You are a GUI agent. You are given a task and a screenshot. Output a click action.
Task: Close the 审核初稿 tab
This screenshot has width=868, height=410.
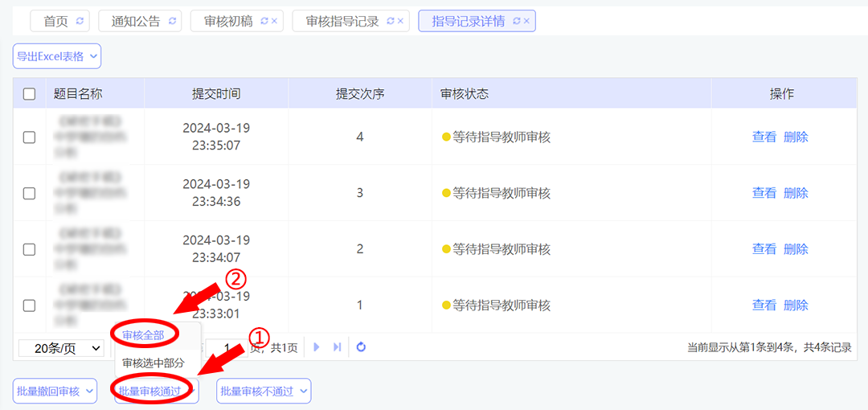pyautogui.click(x=274, y=22)
